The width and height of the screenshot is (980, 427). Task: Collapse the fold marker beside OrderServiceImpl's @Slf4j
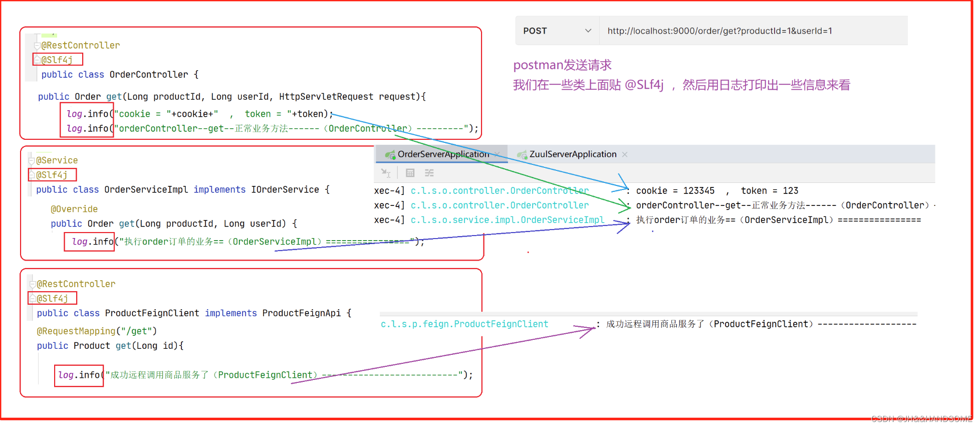pos(32,175)
